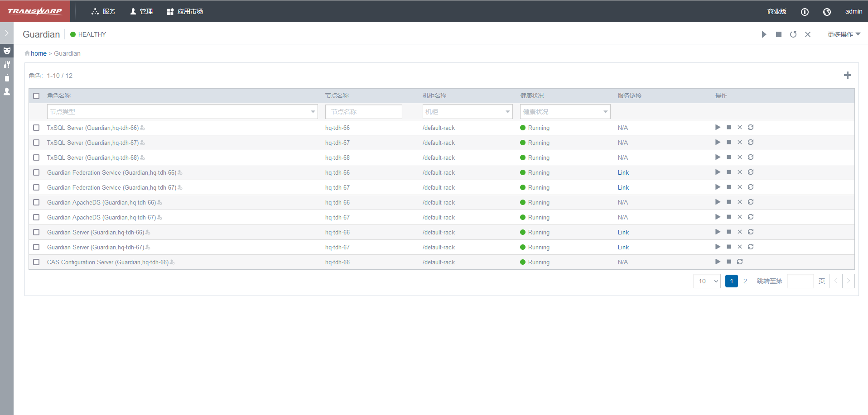Screen dimensions: 868x415
Task: Open the info icon in top bar
Action: (x=805, y=12)
